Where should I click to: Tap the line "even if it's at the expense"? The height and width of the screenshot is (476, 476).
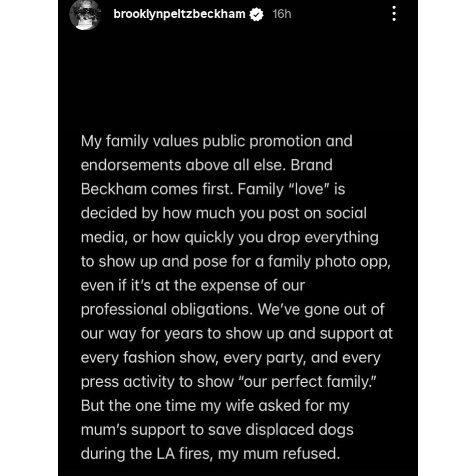(193, 285)
